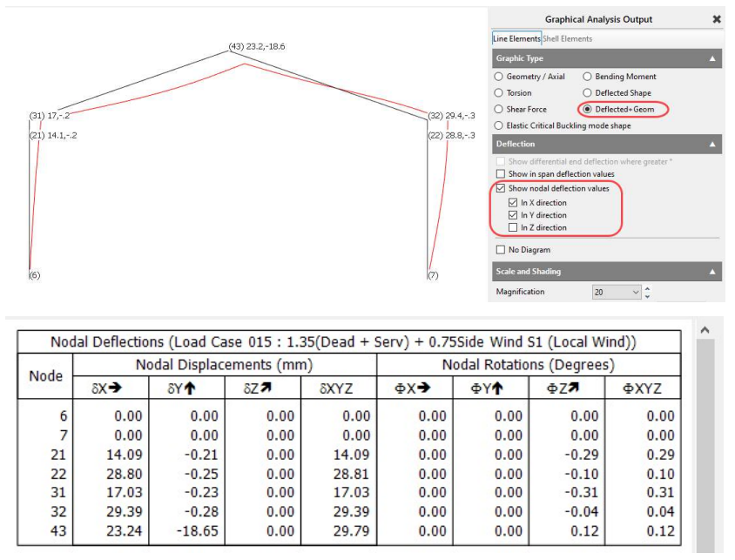Select Geometry / Axial graphic type
Screen dimensions: 735x560
click(499, 77)
